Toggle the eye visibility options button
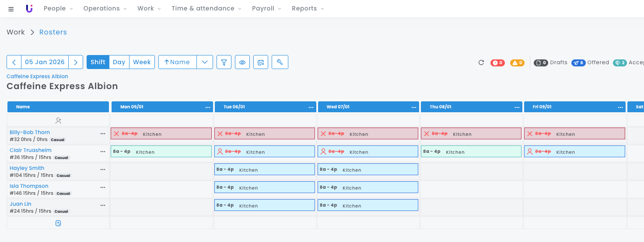644x242 pixels. point(242,62)
